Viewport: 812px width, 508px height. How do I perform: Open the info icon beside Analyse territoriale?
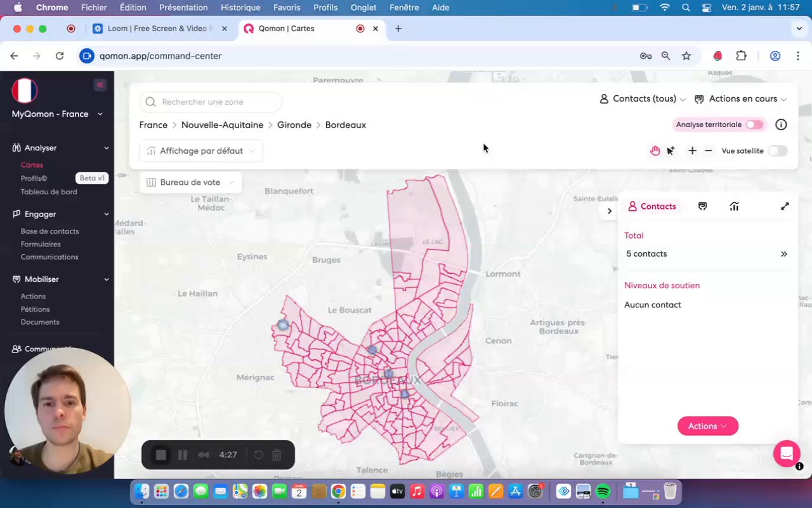(x=781, y=124)
